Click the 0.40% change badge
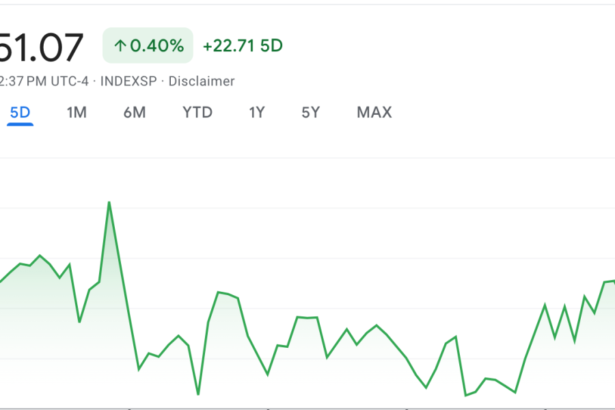 click(x=148, y=46)
